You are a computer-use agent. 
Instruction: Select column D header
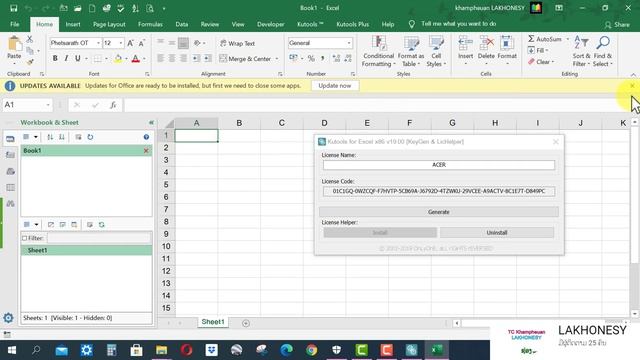point(324,123)
